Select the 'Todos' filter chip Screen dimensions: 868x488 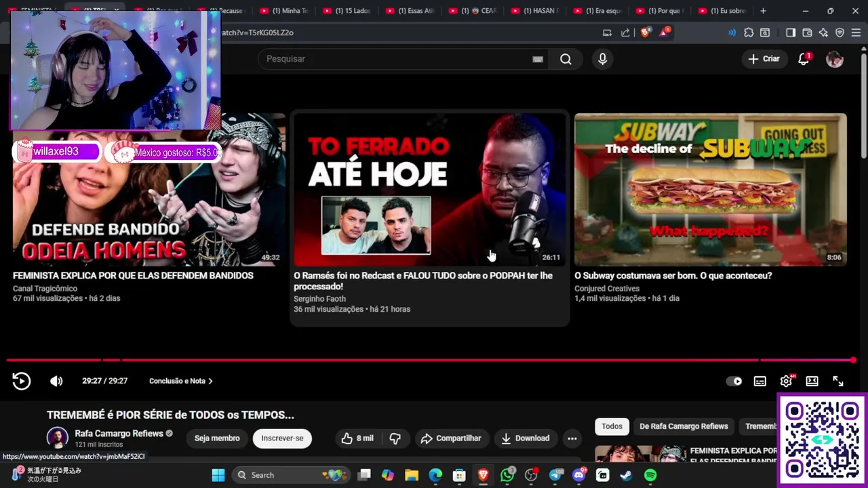[x=612, y=426]
